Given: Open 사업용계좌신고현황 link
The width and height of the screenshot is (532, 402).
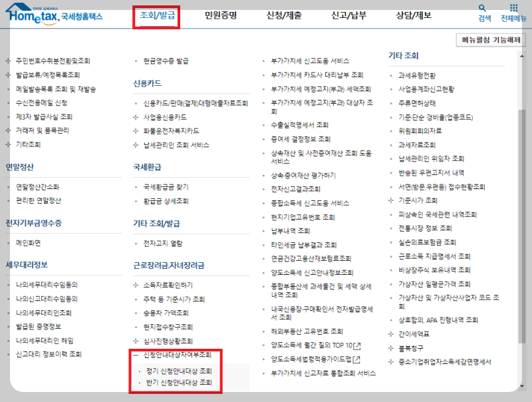Looking at the screenshot, I should 426,89.
